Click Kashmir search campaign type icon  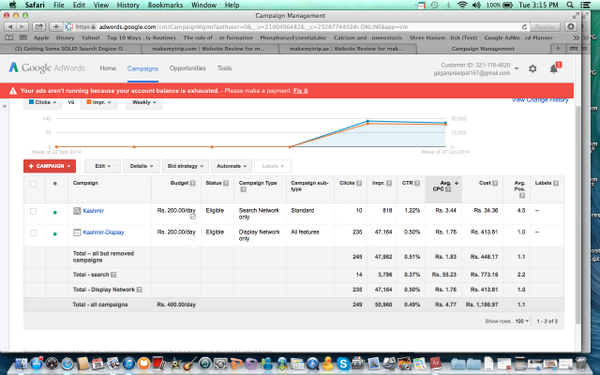click(x=77, y=211)
